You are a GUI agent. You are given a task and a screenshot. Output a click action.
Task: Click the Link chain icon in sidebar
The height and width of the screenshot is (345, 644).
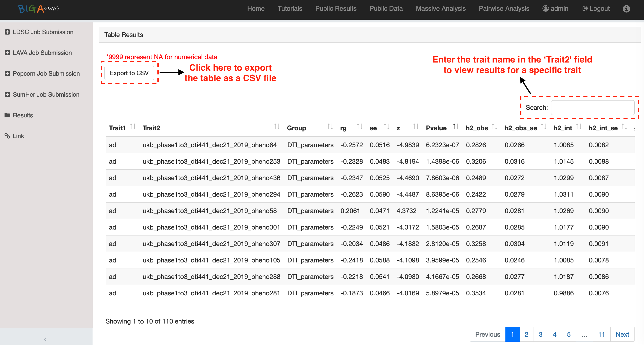pyautogui.click(x=7, y=136)
